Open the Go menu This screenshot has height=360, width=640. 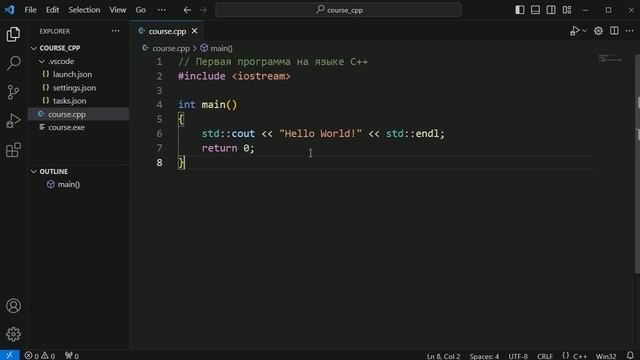(x=140, y=10)
